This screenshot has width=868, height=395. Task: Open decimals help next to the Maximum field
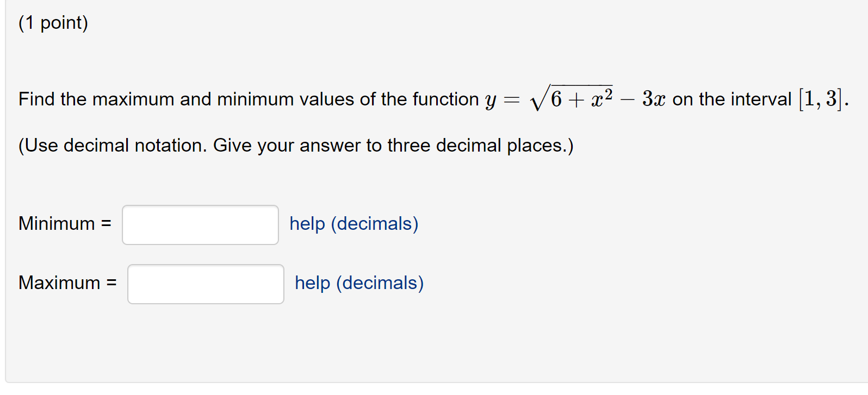point(358,283)
